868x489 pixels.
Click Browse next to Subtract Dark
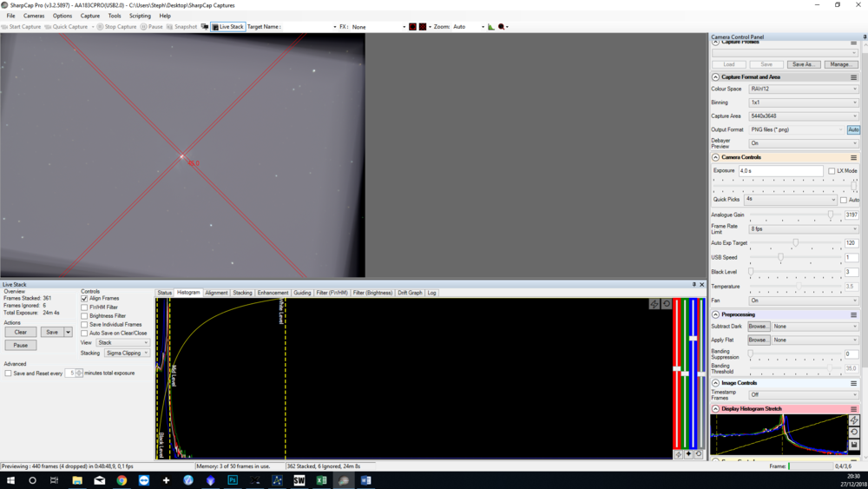(x=758, y=327)
